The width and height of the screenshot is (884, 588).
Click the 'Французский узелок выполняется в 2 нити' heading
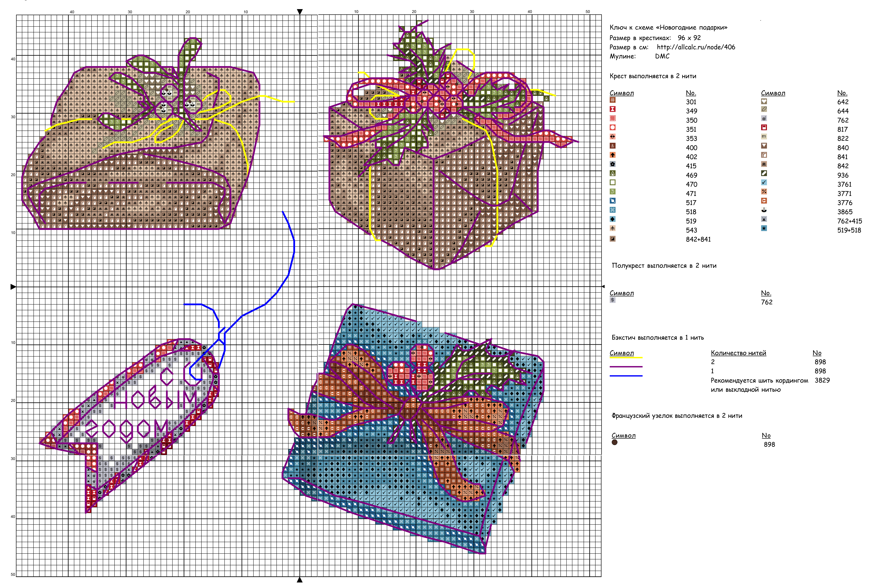pos(677,416)
